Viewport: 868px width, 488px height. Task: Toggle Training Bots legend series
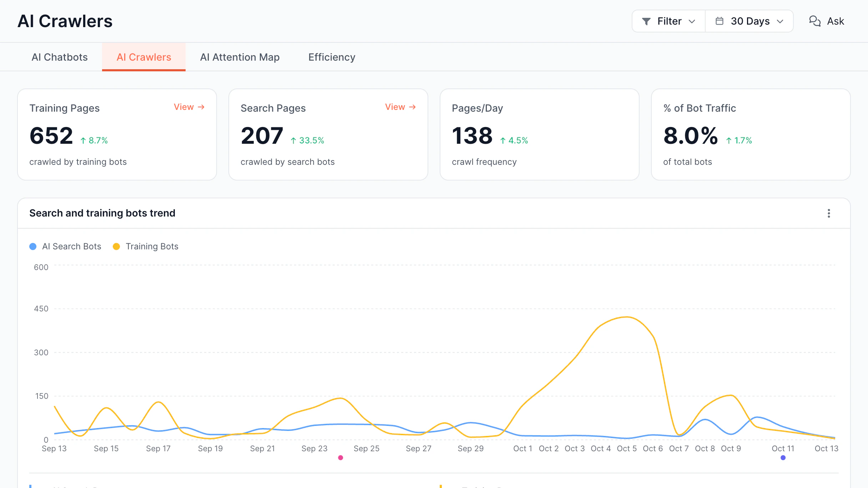coord(146,246)
